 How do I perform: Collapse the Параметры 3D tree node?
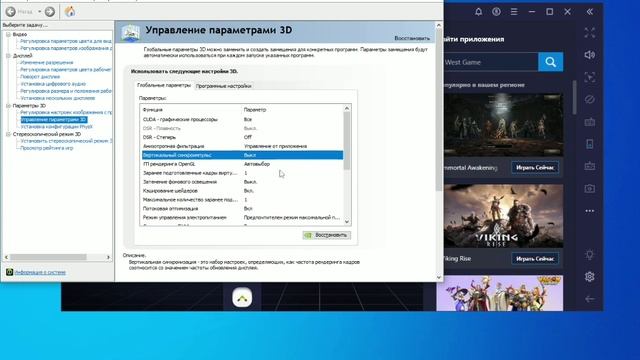(8, 106)
